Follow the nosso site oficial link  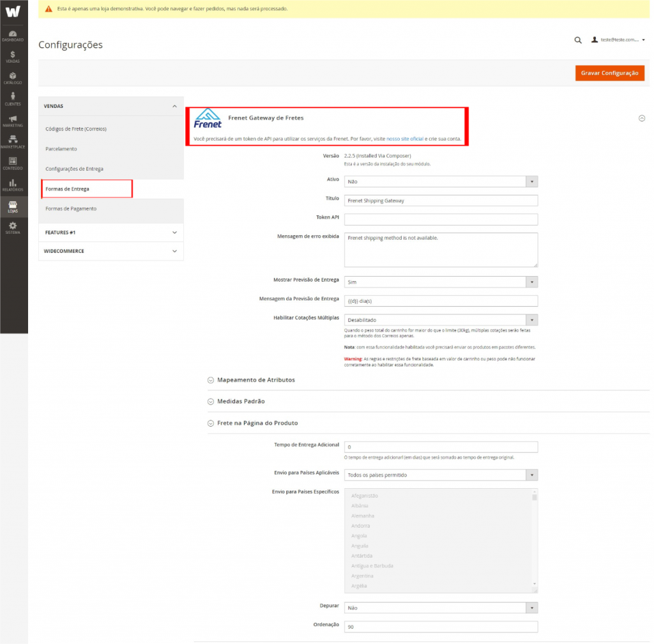(404, 139)
